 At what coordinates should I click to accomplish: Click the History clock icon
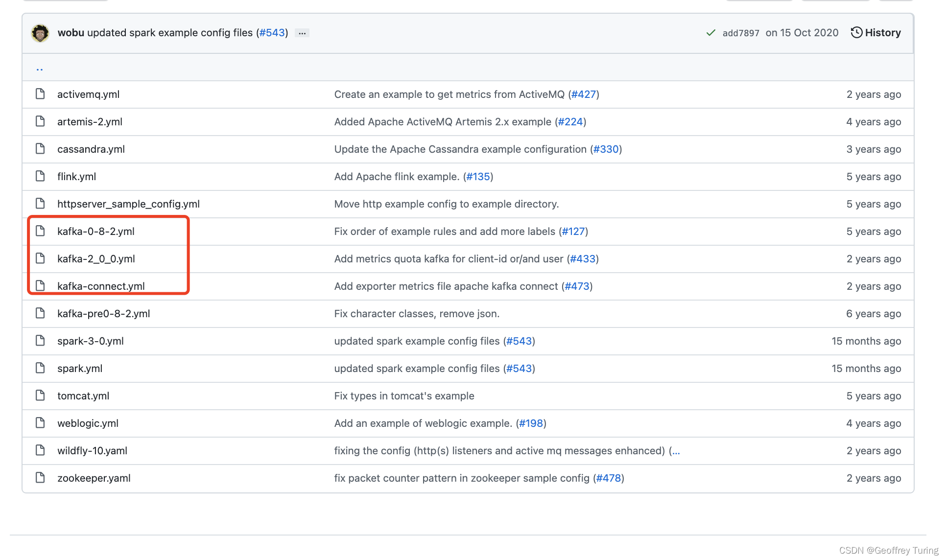pos(856,33)
